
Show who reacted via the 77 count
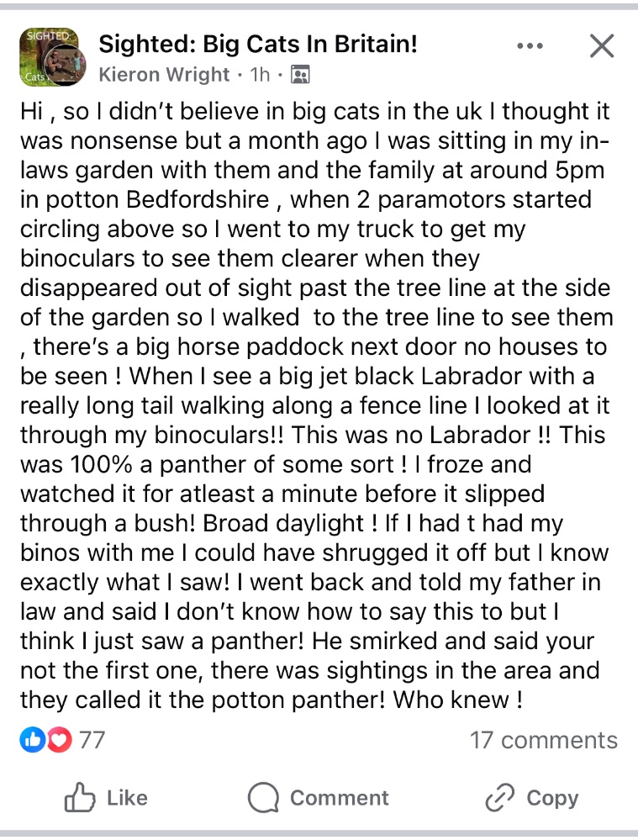click(x=92, y=740)
